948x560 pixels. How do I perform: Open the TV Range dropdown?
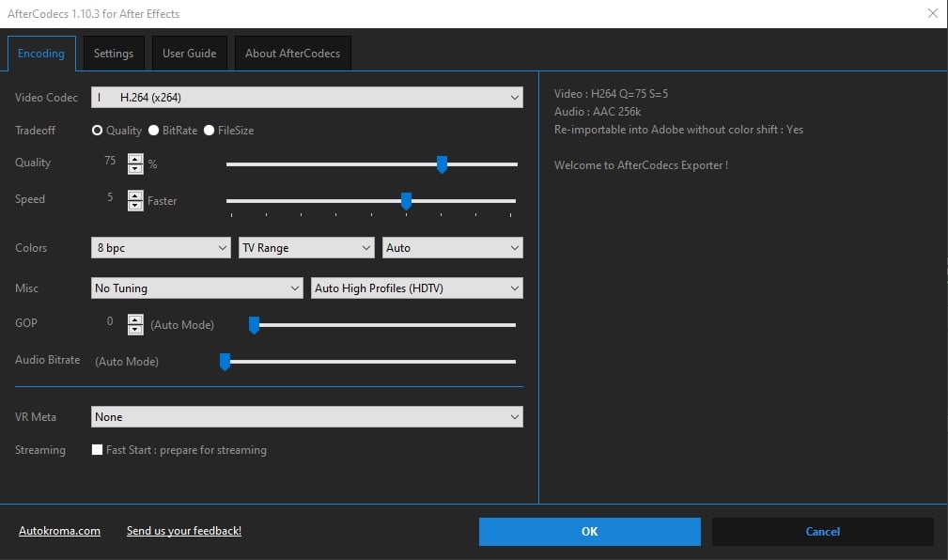coord(306,248)
